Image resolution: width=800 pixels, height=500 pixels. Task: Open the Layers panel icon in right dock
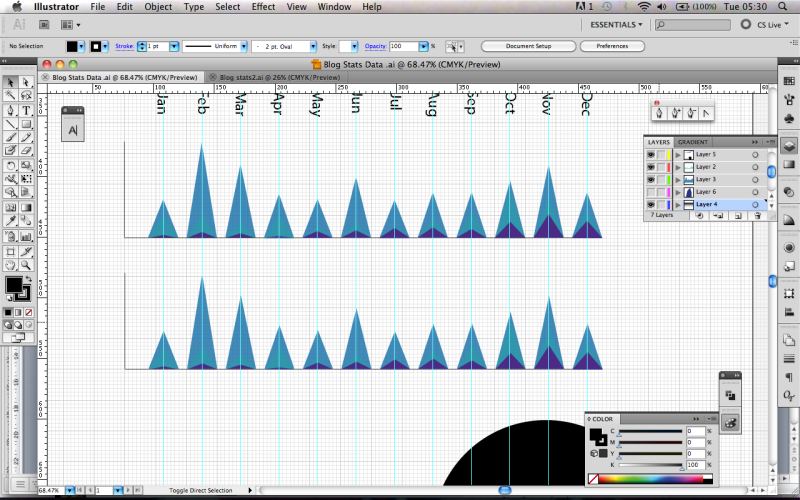point(789,146)
